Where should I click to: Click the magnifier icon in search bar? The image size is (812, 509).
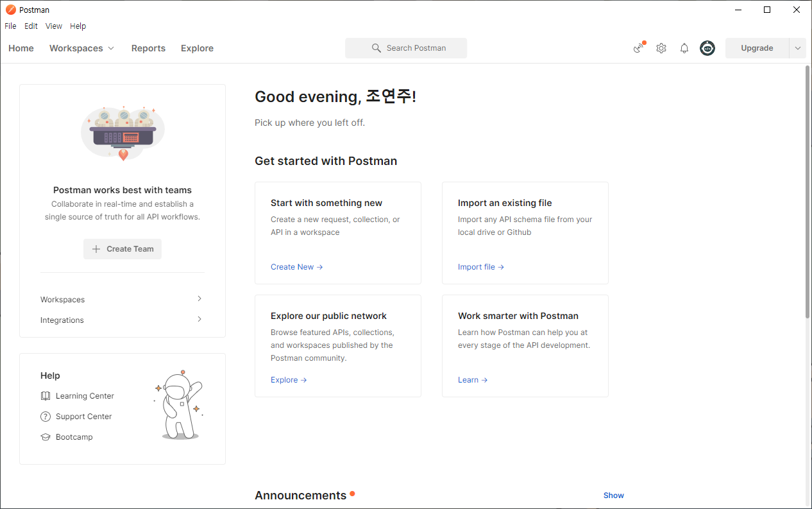tap(376, 48)
